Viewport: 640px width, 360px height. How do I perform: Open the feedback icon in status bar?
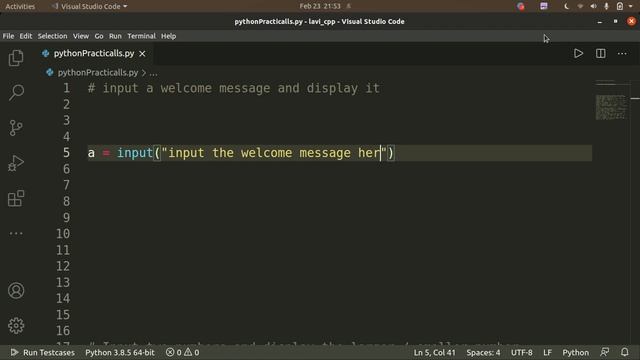click(x=605, y=352)
